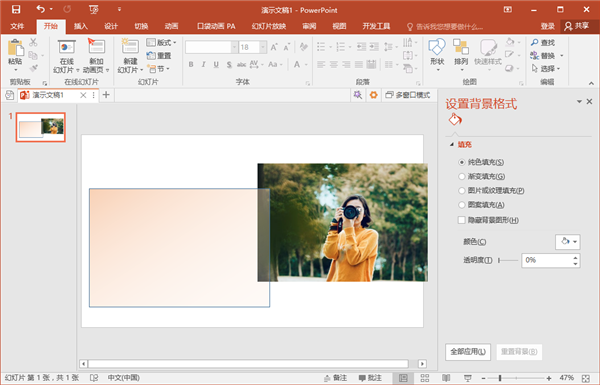
Task: Open Notes (备注) in status bar
Action: (x=335, y=378)
